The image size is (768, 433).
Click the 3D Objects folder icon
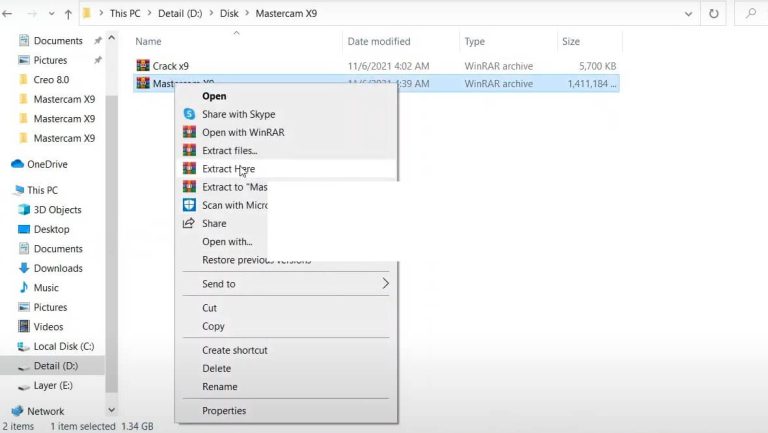tap(24, 210)
